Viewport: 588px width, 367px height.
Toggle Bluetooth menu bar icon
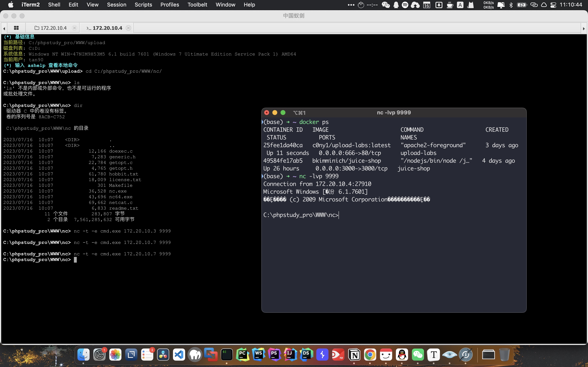point(511,5)
